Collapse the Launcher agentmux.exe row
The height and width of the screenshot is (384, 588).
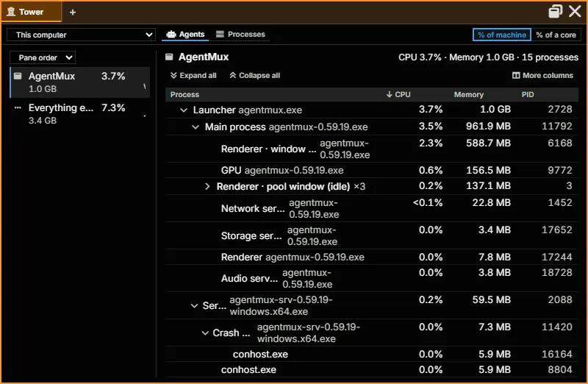(x=184, y=110)
